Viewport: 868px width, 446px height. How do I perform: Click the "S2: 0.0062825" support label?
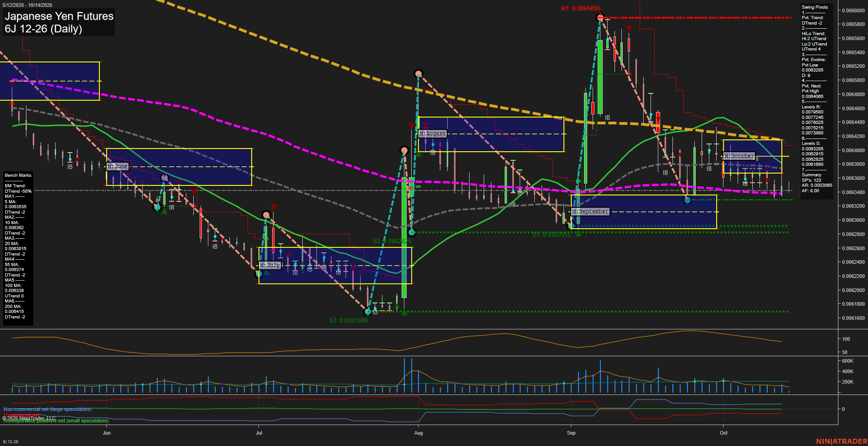(392, 241)
